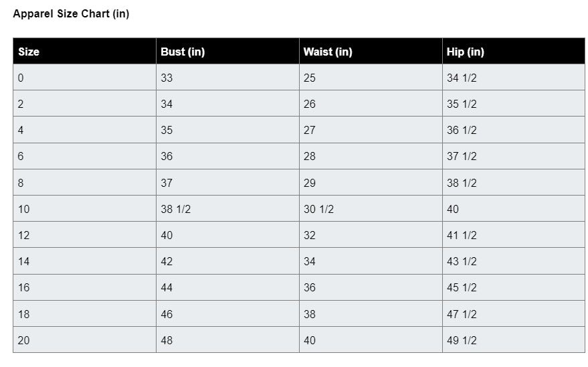588x367 pixels.
Task: Click waist value 36 cell
Action: (310, 287)
